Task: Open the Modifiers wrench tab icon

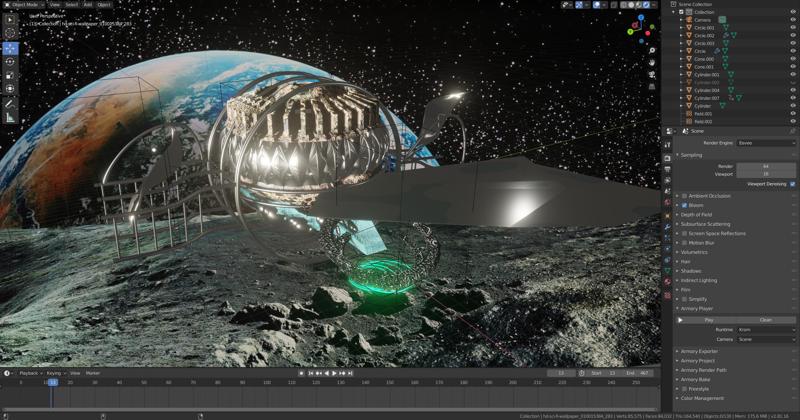Action: pyautogui.click(x=667, y=226)
